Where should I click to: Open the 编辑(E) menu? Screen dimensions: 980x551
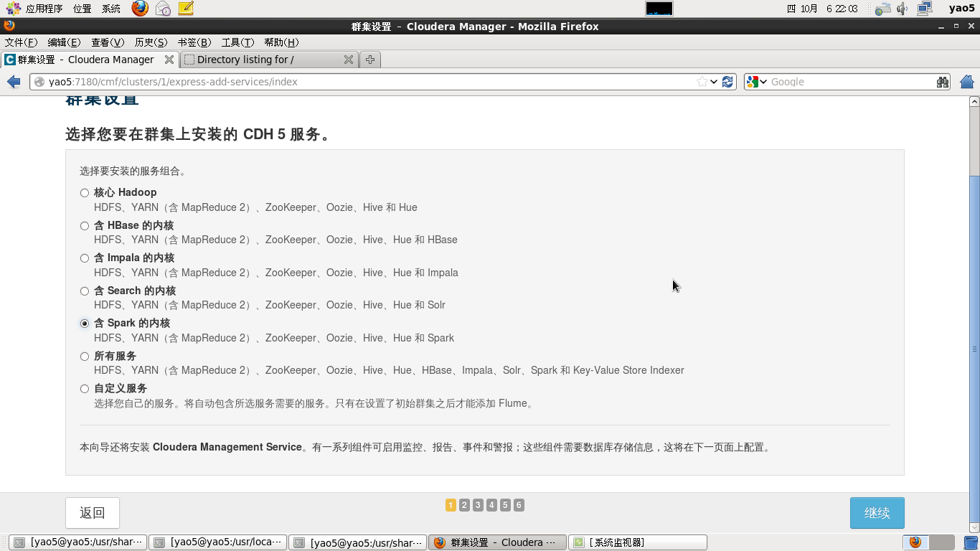tap(64, 42)
